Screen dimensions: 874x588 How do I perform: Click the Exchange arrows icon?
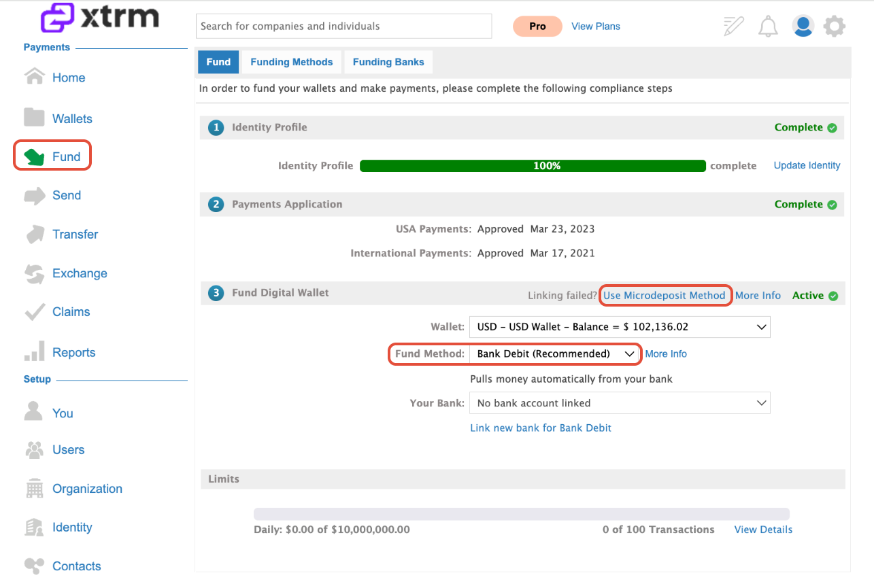[34, 273]
